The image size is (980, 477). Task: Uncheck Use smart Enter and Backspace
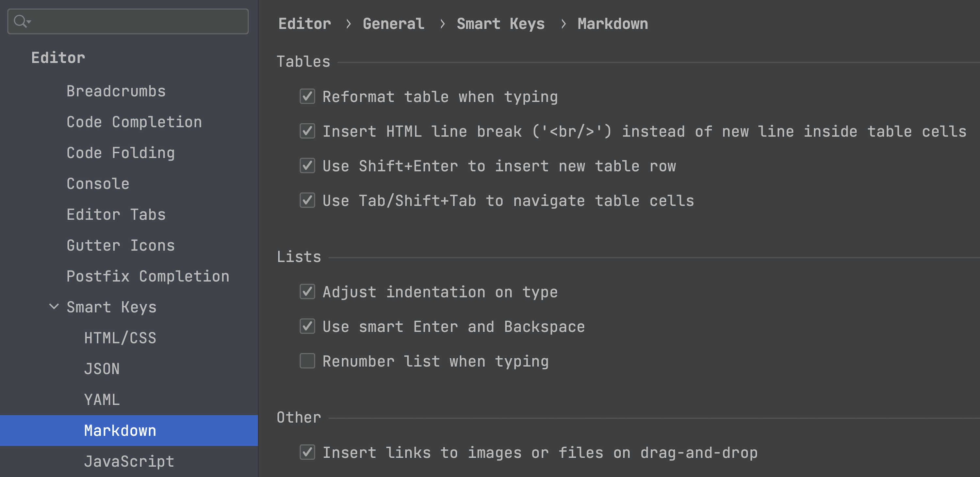coord(307,326)
